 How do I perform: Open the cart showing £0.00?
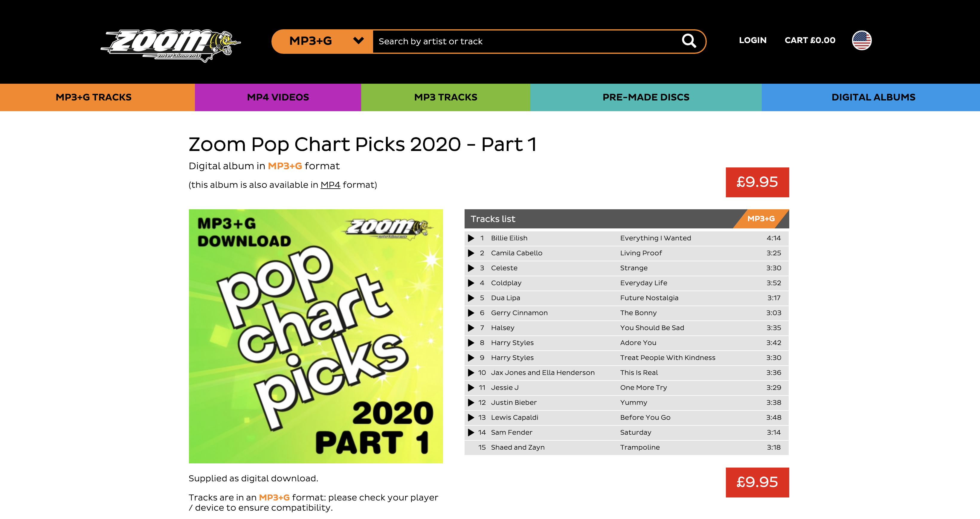tap(810, 40)
